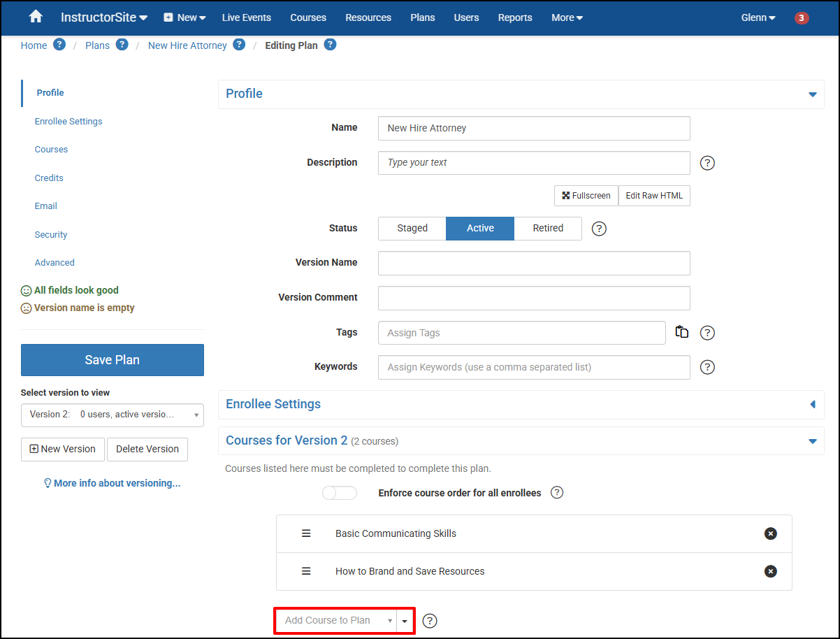
Task: Select Profile in the side menu
Action: pos(50,93)
